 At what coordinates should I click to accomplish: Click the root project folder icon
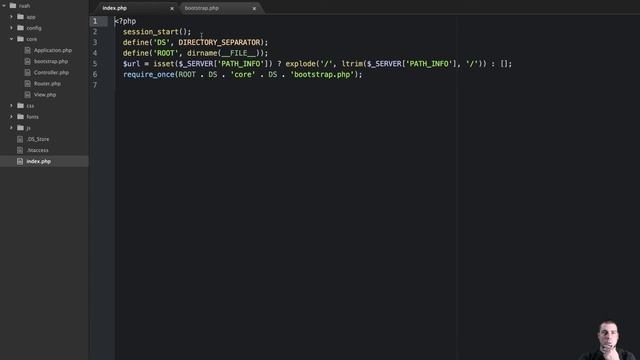(13, 6)
